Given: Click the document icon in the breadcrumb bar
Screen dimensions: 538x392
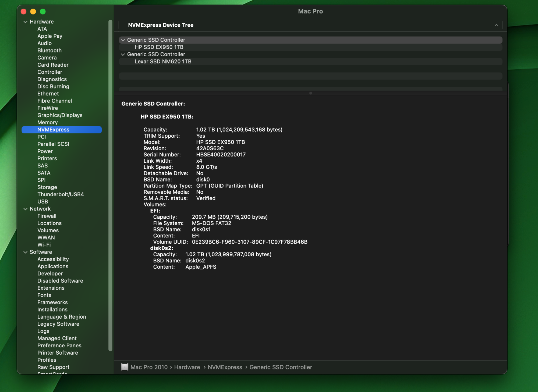Looking at the screenshot, I should click(125, 367).
